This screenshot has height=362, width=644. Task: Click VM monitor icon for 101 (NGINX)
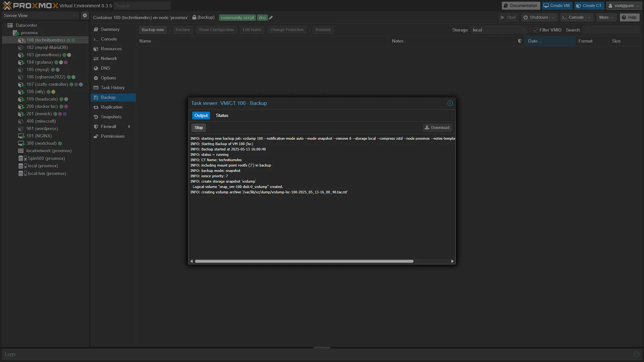(21, 136)
